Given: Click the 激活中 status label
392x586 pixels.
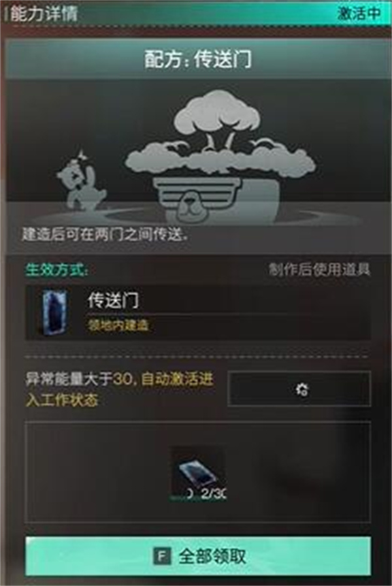Looking at the screenshot, I should (x=359, y=14).
